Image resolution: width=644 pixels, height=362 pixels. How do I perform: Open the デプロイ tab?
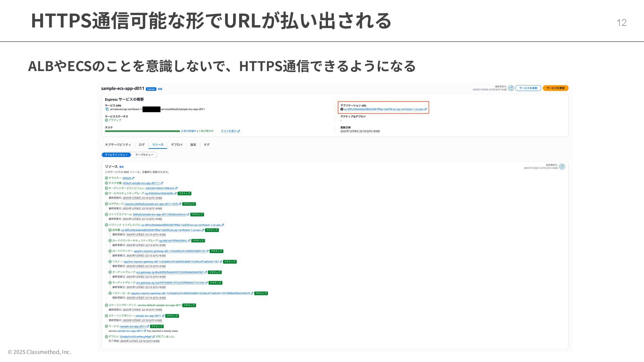(177, 145)
